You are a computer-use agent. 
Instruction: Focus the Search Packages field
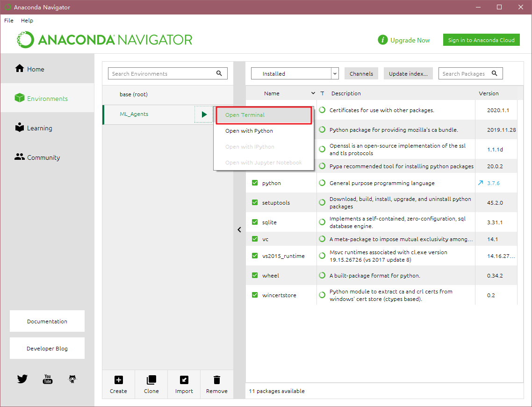[470, 74]
